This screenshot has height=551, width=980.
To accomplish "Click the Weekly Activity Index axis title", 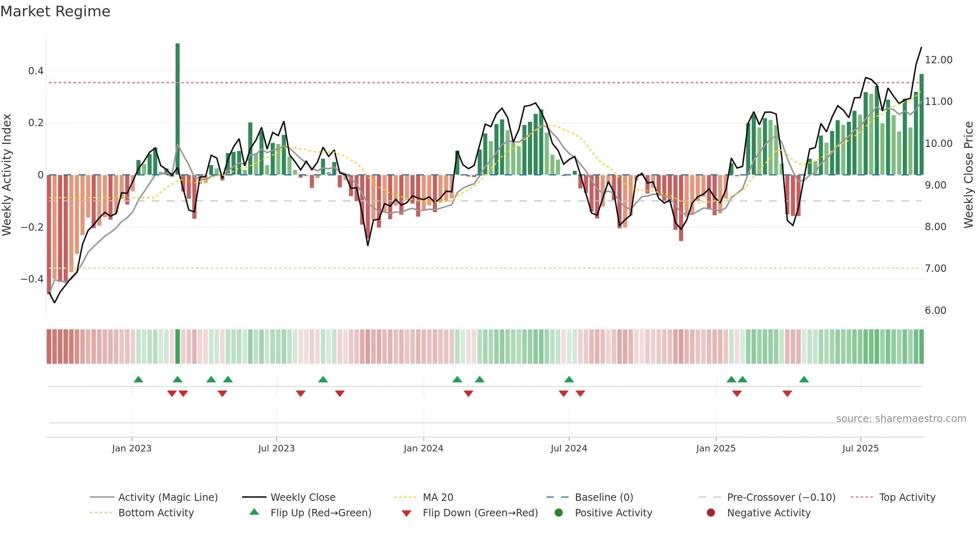I will tap(7, 175).
